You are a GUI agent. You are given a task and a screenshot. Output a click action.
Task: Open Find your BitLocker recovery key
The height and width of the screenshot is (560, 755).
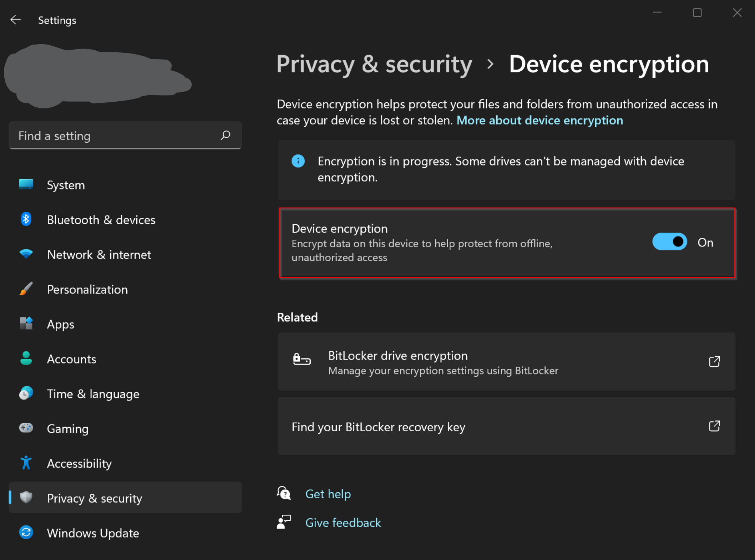[x=506, y=426]
